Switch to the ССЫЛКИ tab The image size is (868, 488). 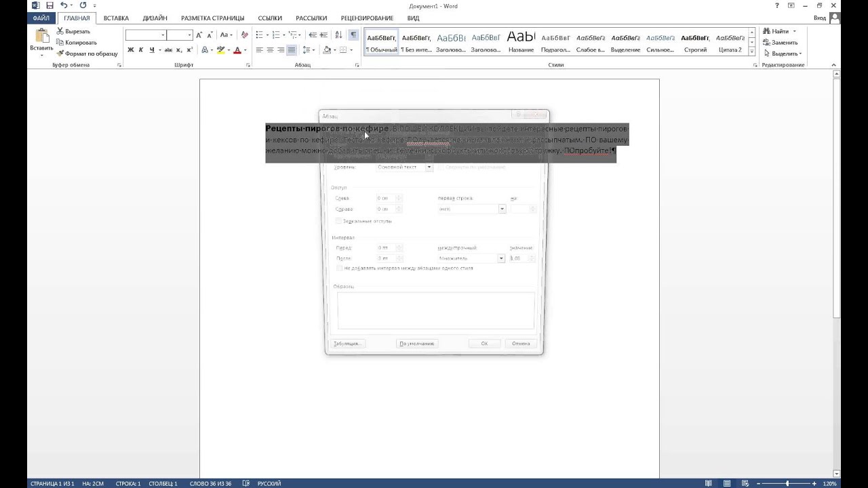270,18
